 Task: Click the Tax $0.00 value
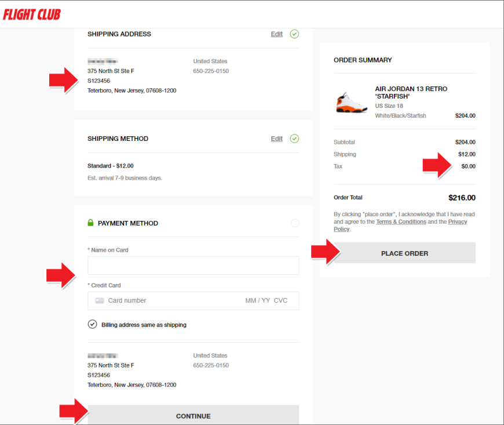click(468, 166)
